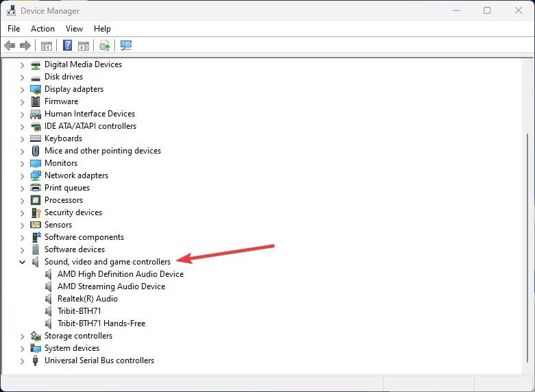Click the Digital Media Devices icon
The image size is (535, 392).
(36, 64)
